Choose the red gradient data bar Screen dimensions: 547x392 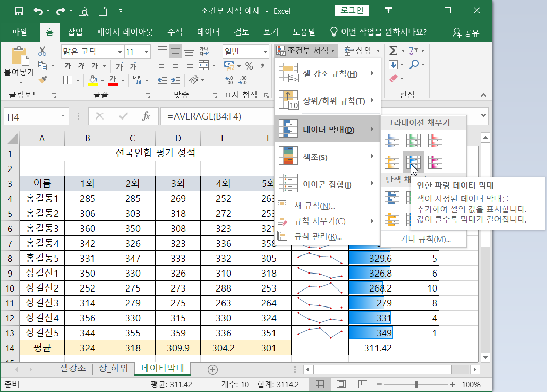pos(435,141)
